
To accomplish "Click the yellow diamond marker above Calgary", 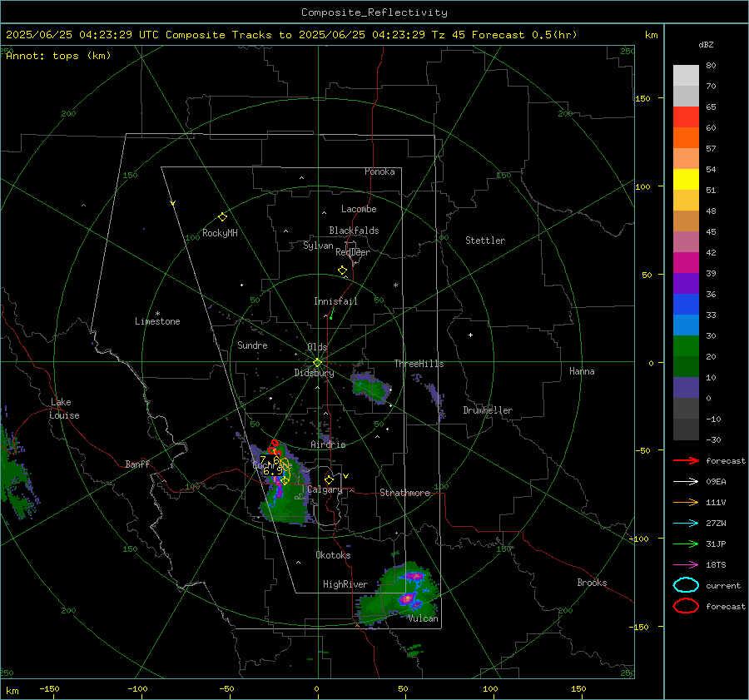I will 329,479.
